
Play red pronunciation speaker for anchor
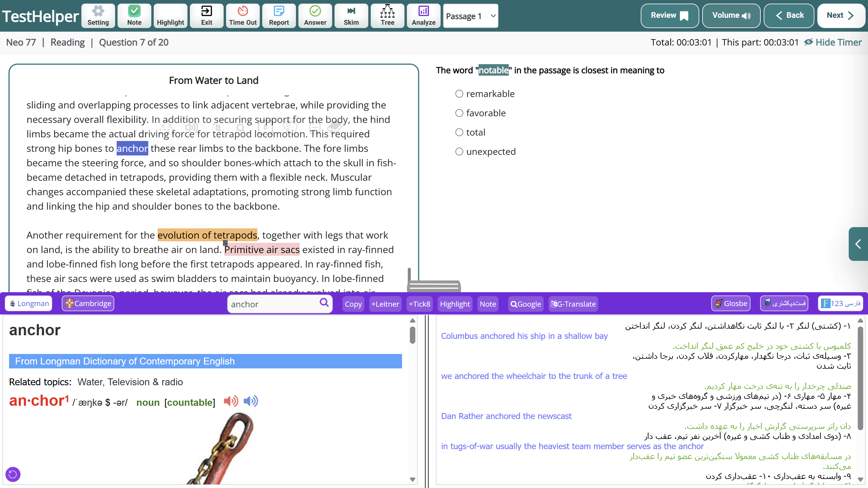(231, 401)
